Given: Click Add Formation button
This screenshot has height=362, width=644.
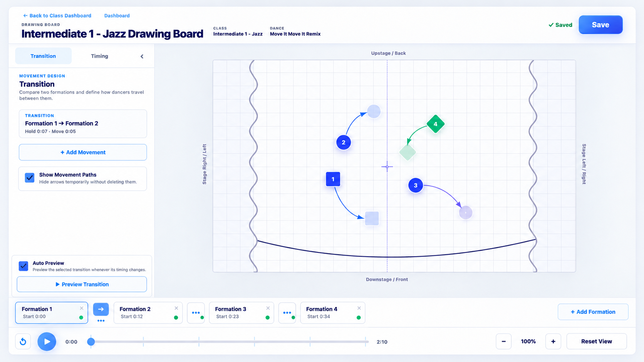Looking at the screenshot, I should [593, 312].
